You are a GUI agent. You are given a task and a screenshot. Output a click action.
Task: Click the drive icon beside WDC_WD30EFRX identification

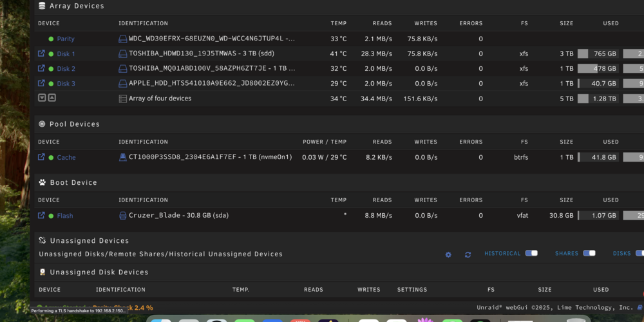[x=123, y=39]
